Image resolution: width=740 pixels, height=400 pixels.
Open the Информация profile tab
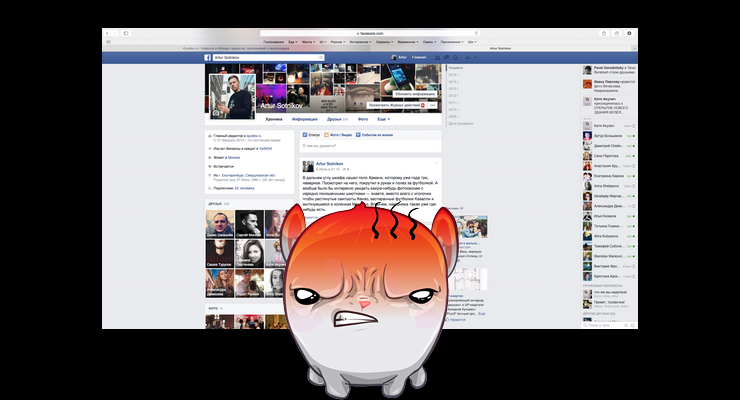304,119
